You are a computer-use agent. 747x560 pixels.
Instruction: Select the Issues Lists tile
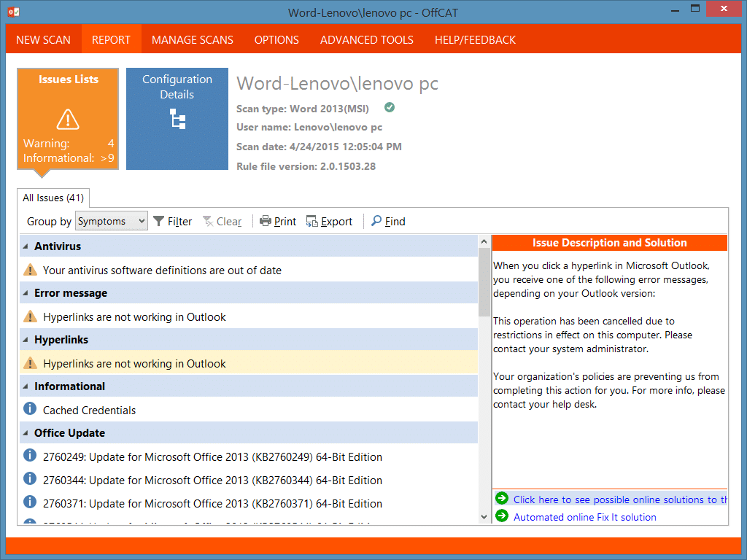click(67, 118)
